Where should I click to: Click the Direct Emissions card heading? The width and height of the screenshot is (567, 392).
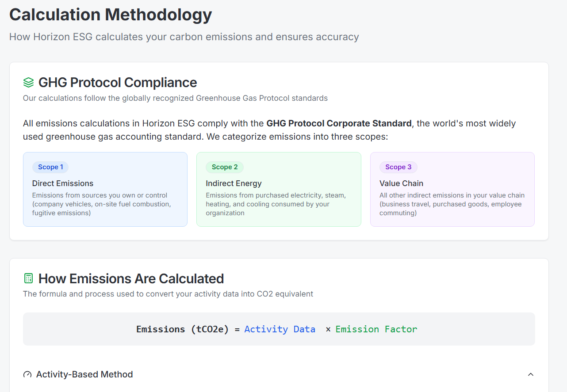coord(63,183)
